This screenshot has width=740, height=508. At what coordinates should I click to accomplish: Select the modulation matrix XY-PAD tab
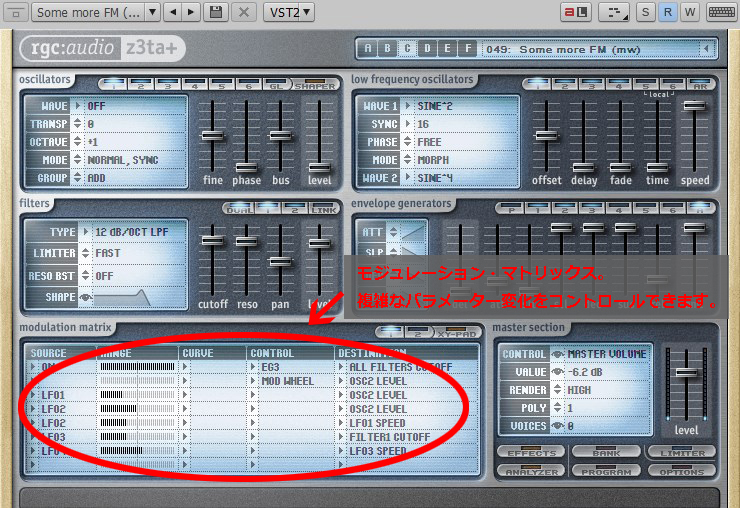(456, 333)
